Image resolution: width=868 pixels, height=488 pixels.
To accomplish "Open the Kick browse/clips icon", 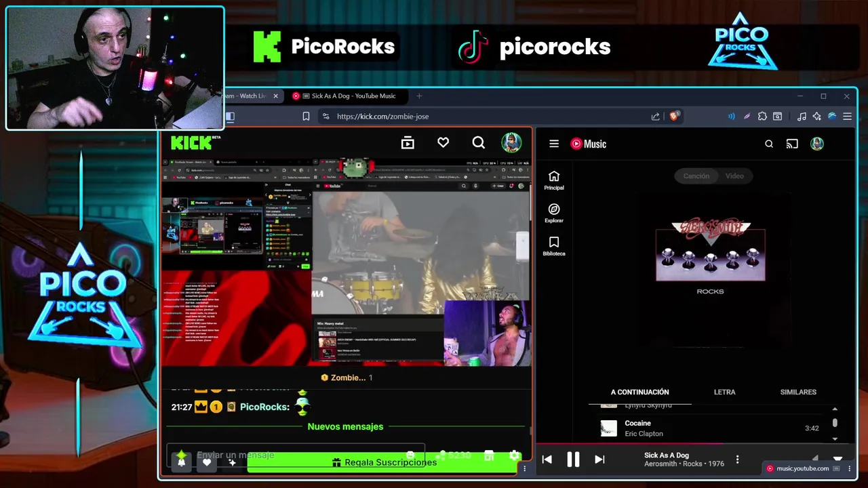I will click(x=408, y=142).
